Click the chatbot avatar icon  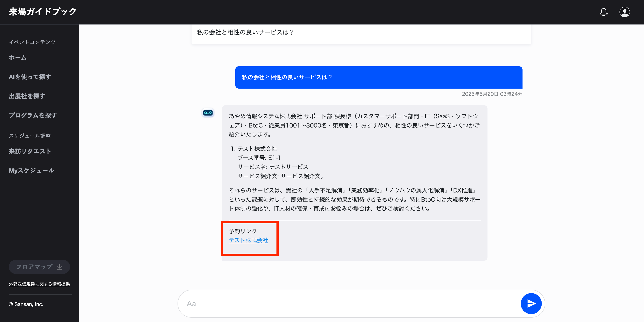[x=208, y=113]
